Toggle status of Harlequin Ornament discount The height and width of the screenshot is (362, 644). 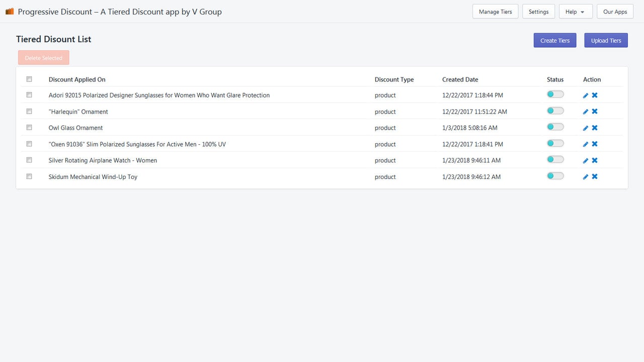point(555,111)
